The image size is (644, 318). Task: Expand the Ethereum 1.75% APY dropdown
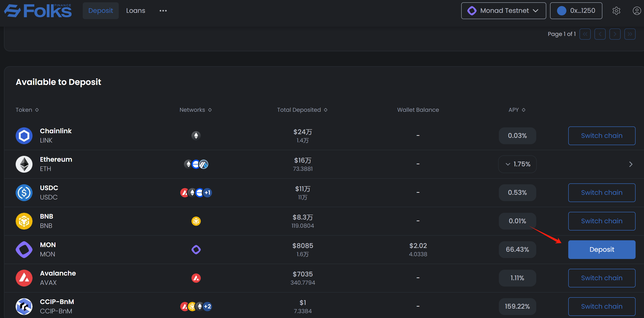click(x=517, y=164)
